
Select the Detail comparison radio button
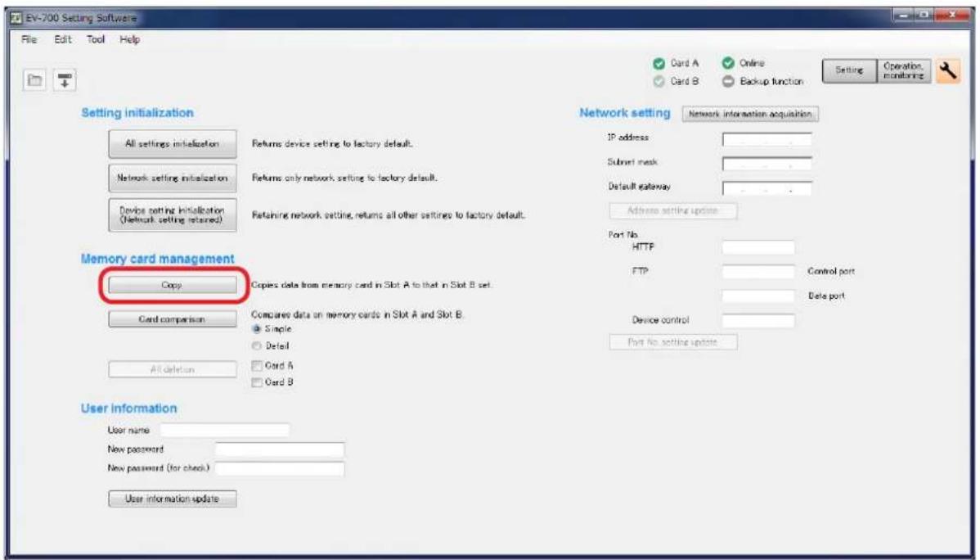[256, 346]
